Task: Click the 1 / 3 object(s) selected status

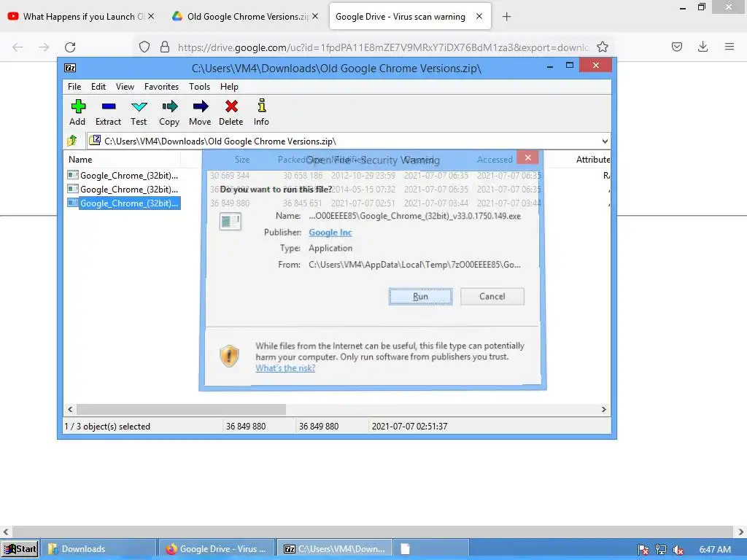Action: (107, 426)
